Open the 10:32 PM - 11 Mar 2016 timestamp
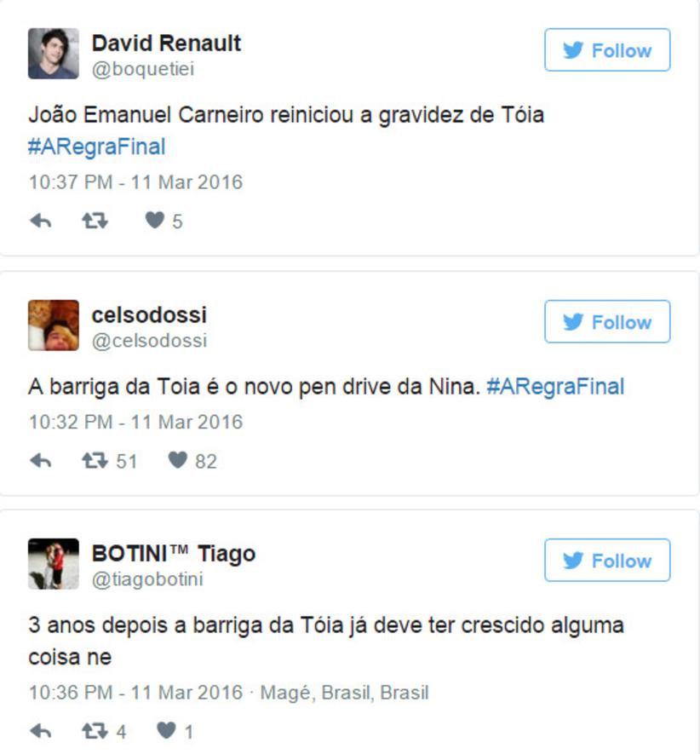The height and width of the screenshot is (754, 700). 135,422
